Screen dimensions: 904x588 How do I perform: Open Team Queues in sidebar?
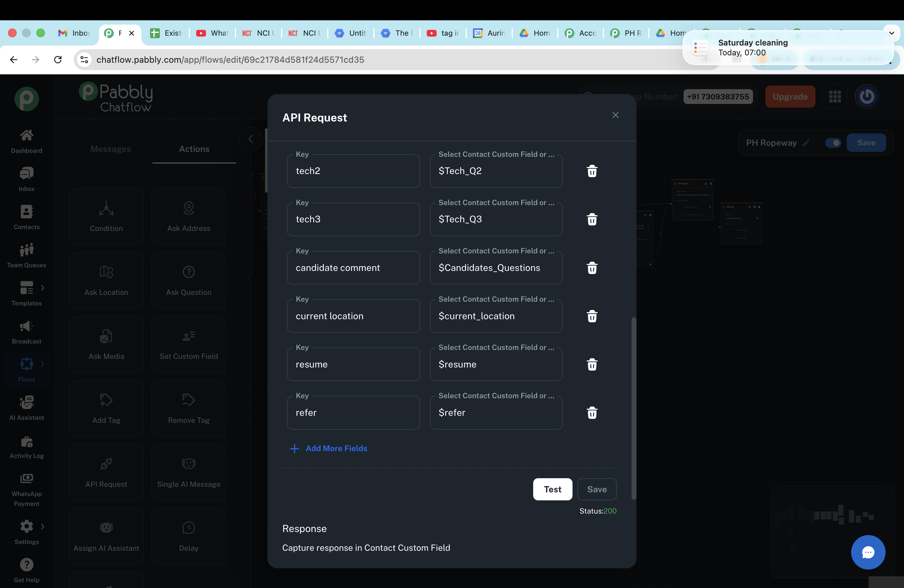(x=26, y=255)
